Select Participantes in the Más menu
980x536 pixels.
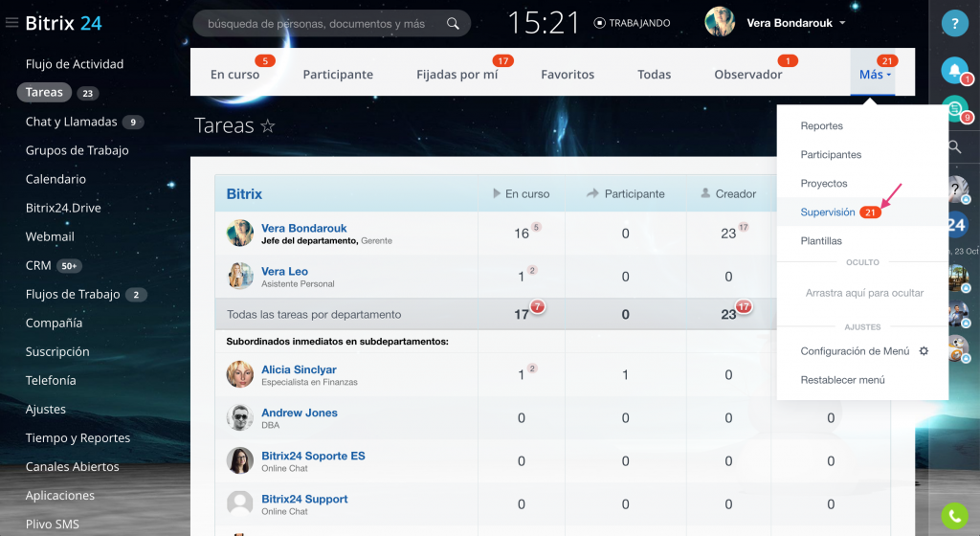[832, 154]
